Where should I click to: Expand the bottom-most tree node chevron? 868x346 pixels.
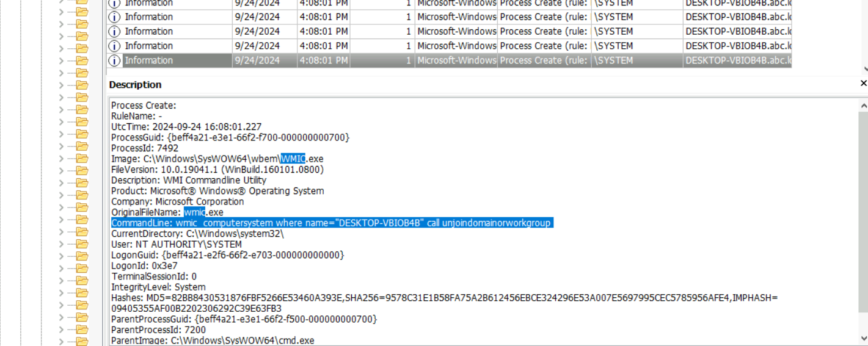(61, 341)
